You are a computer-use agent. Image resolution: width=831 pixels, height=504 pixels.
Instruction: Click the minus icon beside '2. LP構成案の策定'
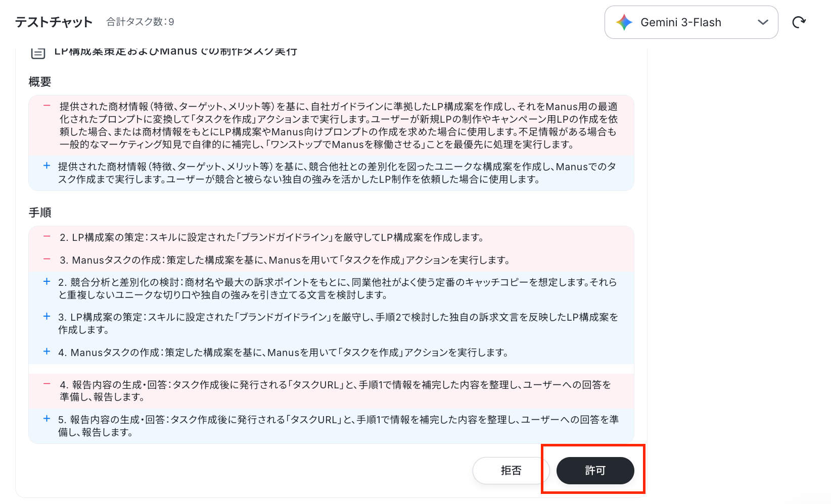tap(47, 236)
